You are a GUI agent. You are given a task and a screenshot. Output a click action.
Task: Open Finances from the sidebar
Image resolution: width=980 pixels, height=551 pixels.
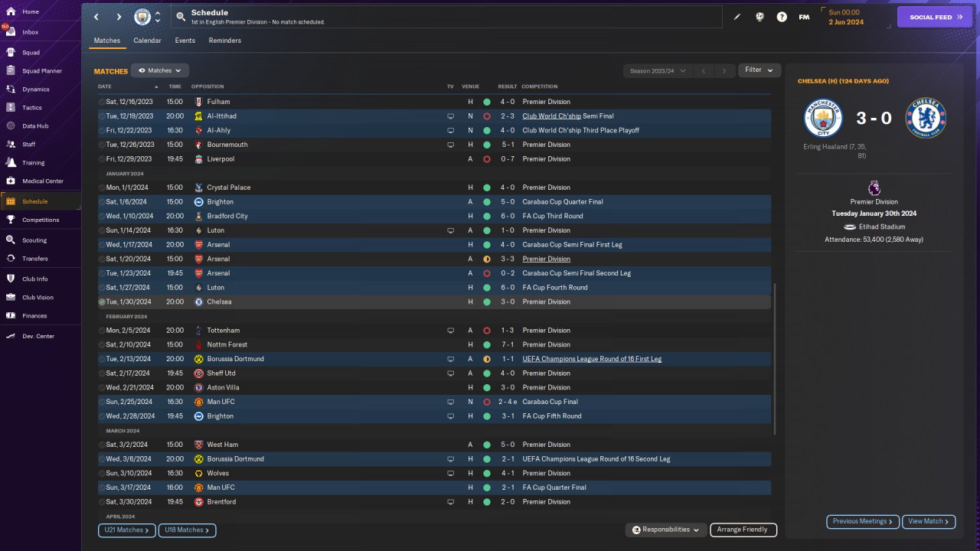41,316
